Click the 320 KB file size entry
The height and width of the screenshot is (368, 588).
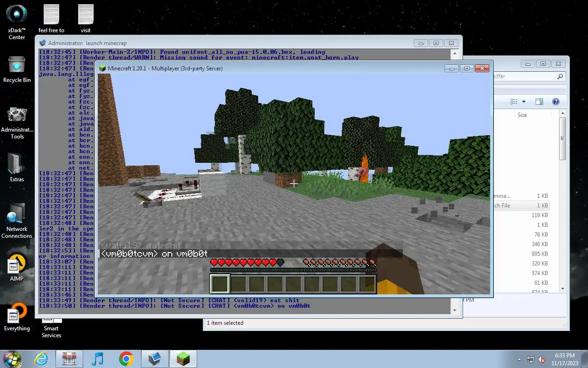coord(539,264)
